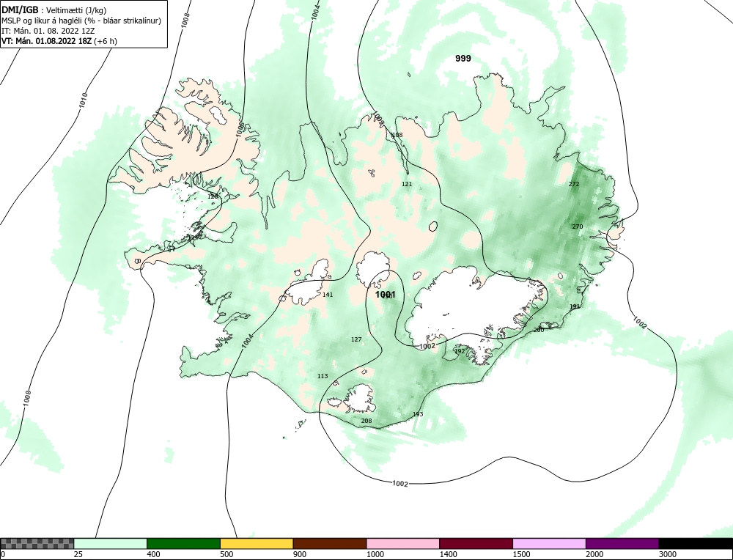The width and height of the screenshot is (733, 560).
Task: Click the '108' value near the north coast
Action: (397, 135)
